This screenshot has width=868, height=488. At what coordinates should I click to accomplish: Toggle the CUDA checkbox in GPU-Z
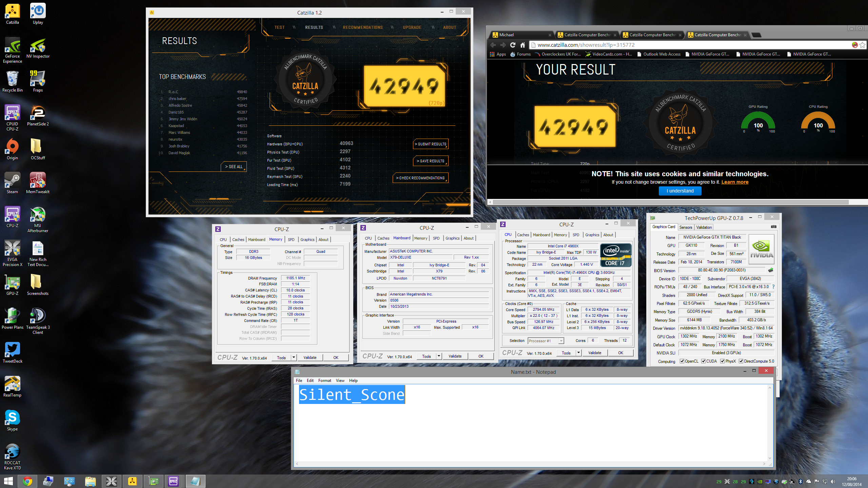pyautogui.click(x=704, y=361)
